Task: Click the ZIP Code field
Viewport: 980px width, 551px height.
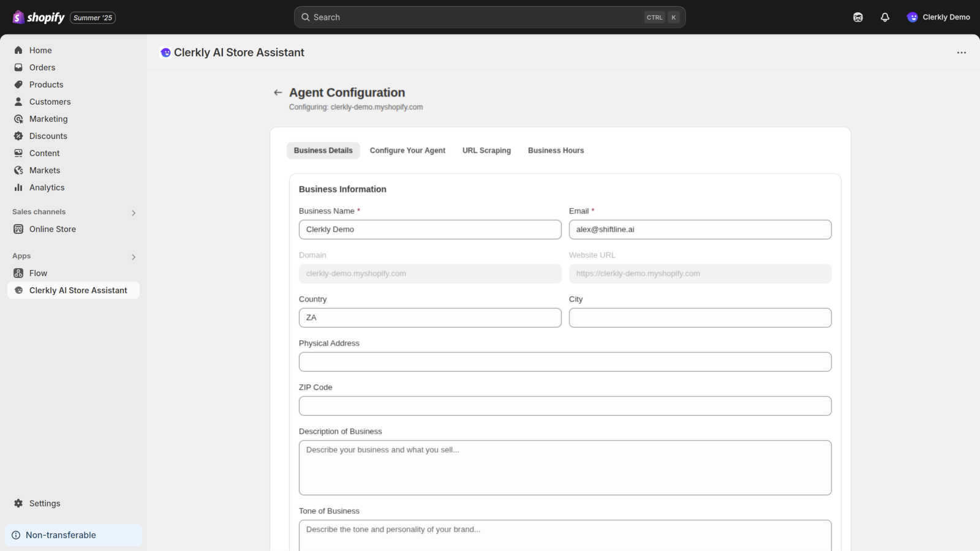Action: tap(565, 406)
